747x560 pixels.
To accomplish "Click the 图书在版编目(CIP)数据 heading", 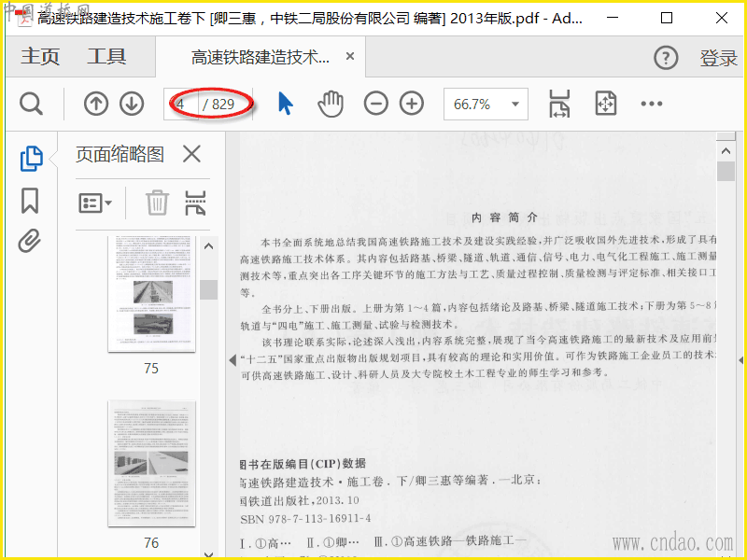I will point(303,464).
